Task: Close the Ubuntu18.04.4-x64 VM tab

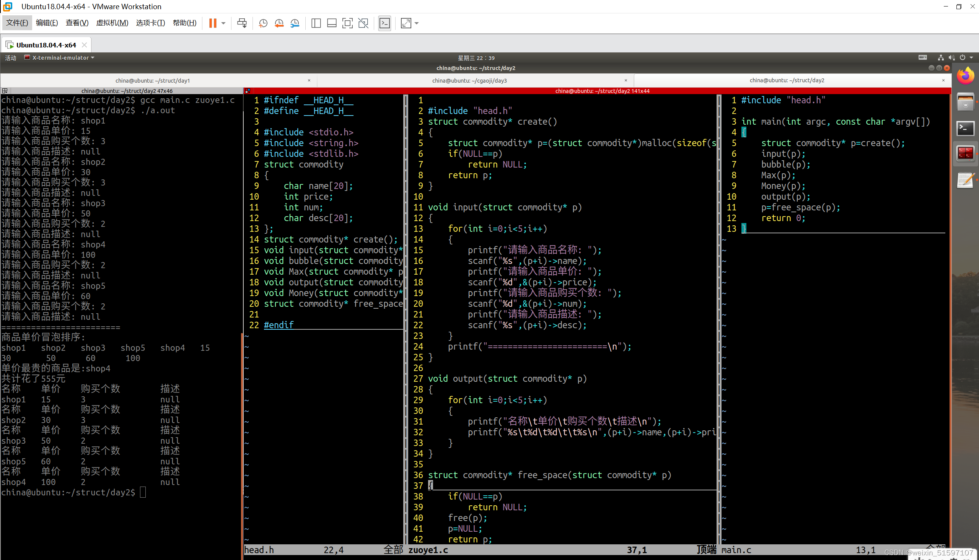Action: click(x=84, y=45)
